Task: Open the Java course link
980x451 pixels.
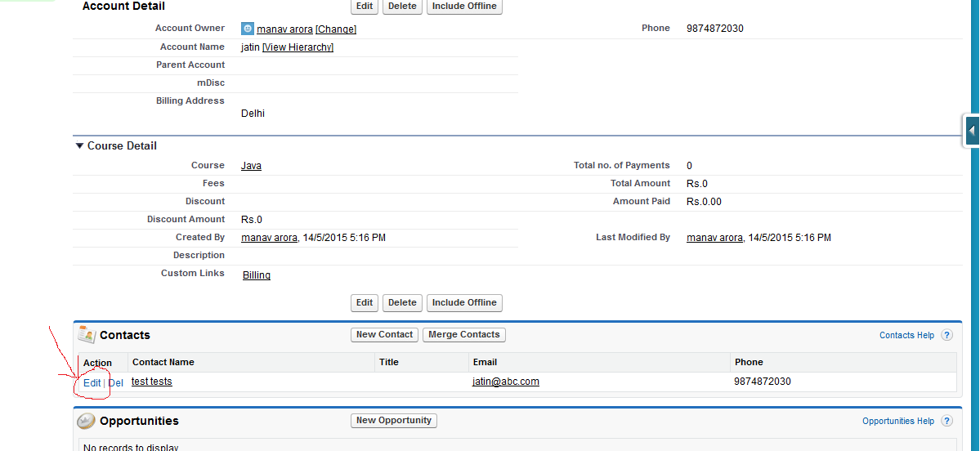Action: tap(251, 166)
